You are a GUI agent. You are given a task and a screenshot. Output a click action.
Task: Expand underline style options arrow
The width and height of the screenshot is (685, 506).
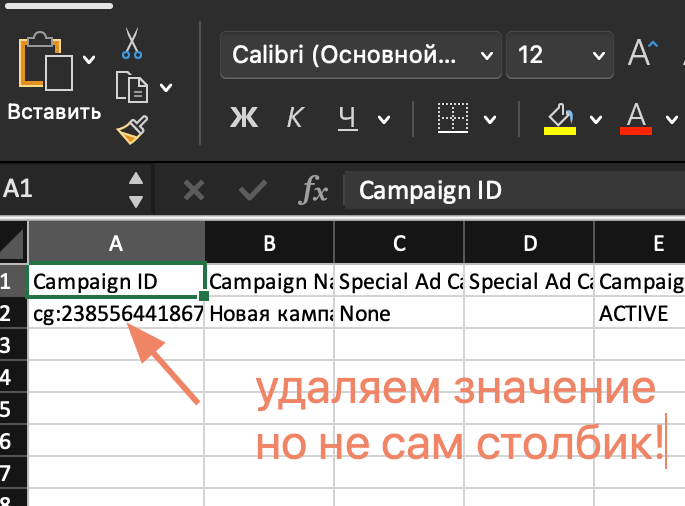pos(384,119)
